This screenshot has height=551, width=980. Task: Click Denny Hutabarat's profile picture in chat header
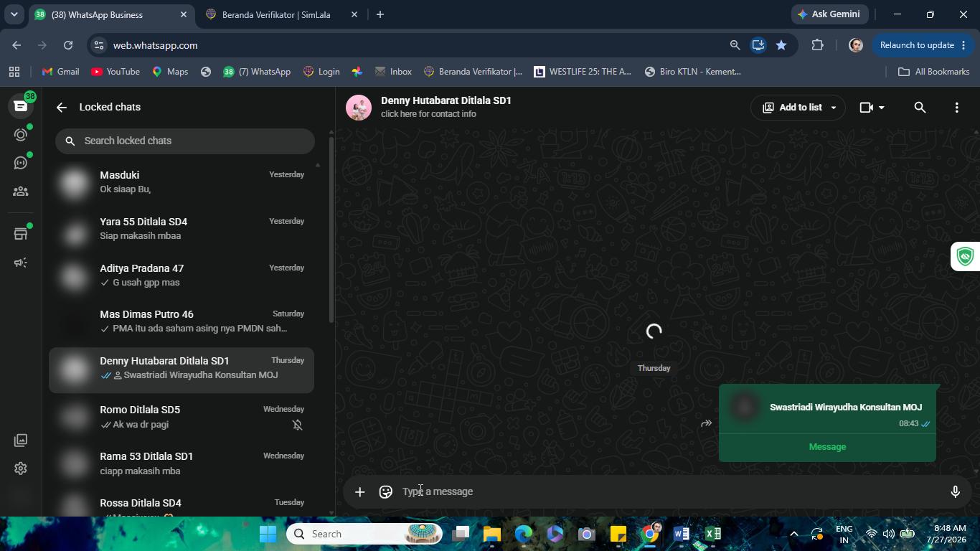coord(359,108)
